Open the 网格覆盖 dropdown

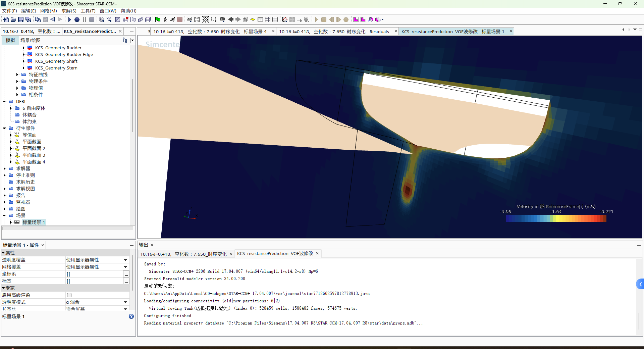point(125,267)
